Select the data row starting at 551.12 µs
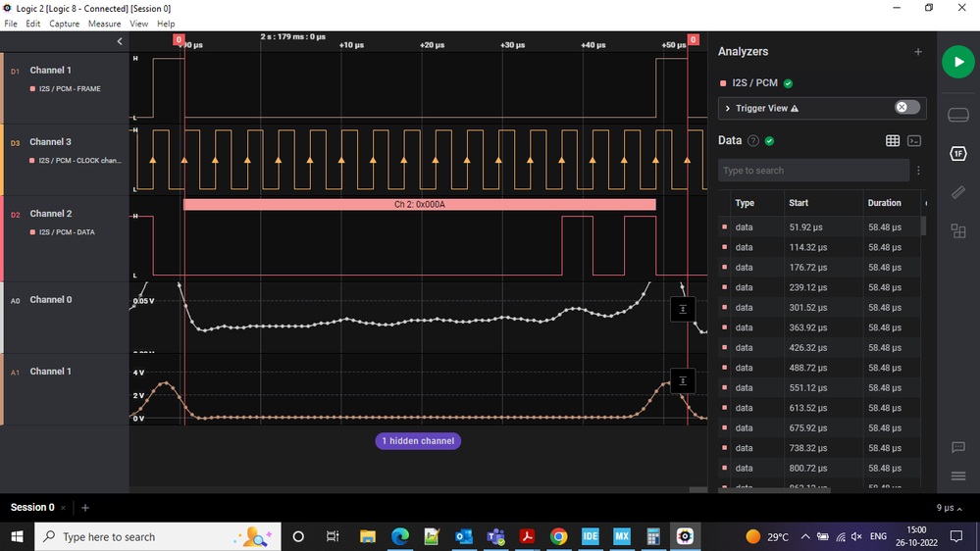The height and width of the screenshot is (551, 980). tap(819, 388)
